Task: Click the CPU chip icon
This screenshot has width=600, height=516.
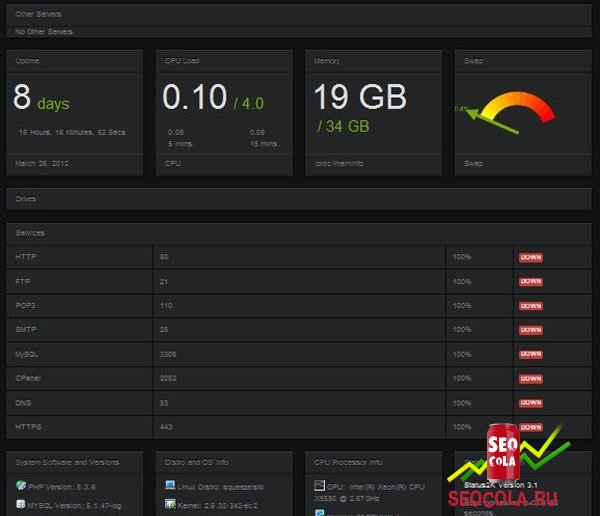Action: point(319,486)
